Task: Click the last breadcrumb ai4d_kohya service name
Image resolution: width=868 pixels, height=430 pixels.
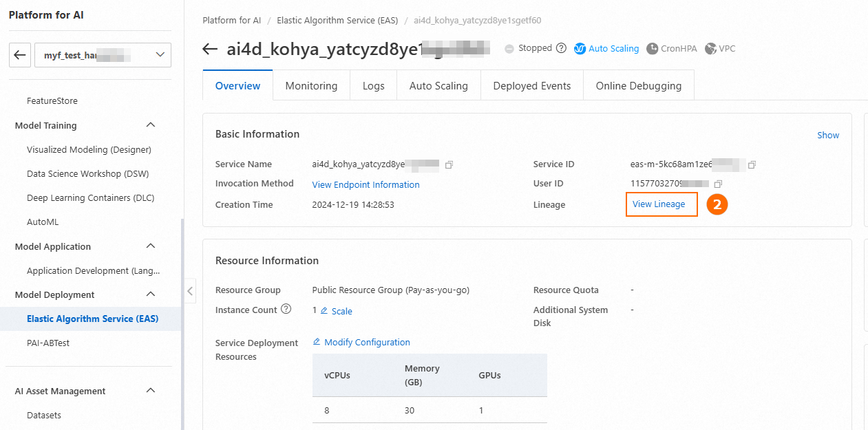Action: 477,21
